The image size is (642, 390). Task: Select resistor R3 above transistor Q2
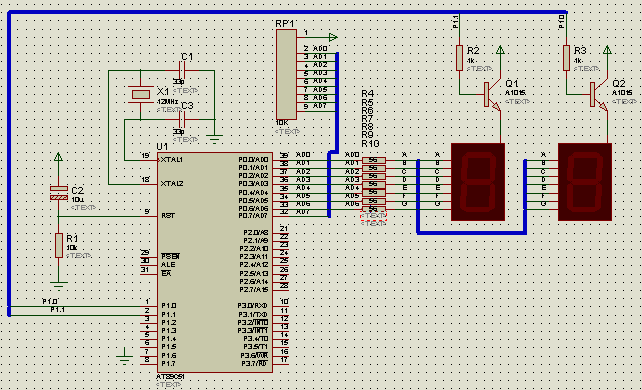[566, 58]
